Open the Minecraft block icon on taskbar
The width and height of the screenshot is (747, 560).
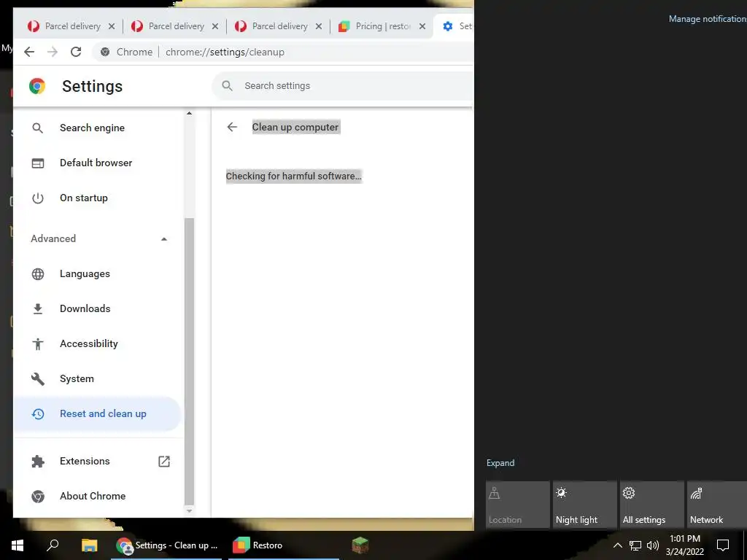[x=360, y=545]
